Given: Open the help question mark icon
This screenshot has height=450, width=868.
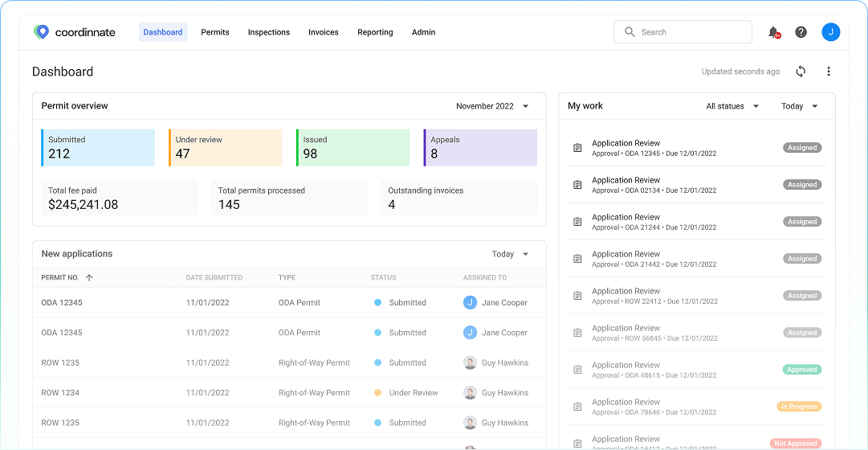Looking at the screenshot, I should pos(801,32).
